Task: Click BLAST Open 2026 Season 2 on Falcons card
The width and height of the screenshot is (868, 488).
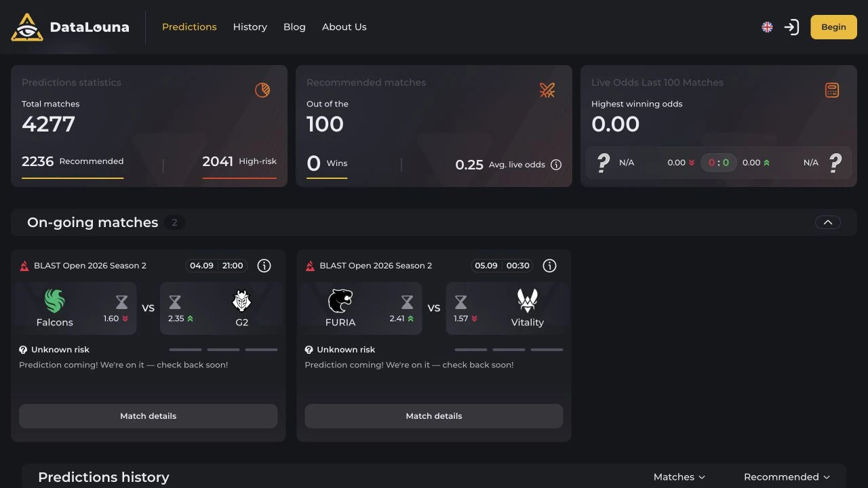Action: (90, 266)
